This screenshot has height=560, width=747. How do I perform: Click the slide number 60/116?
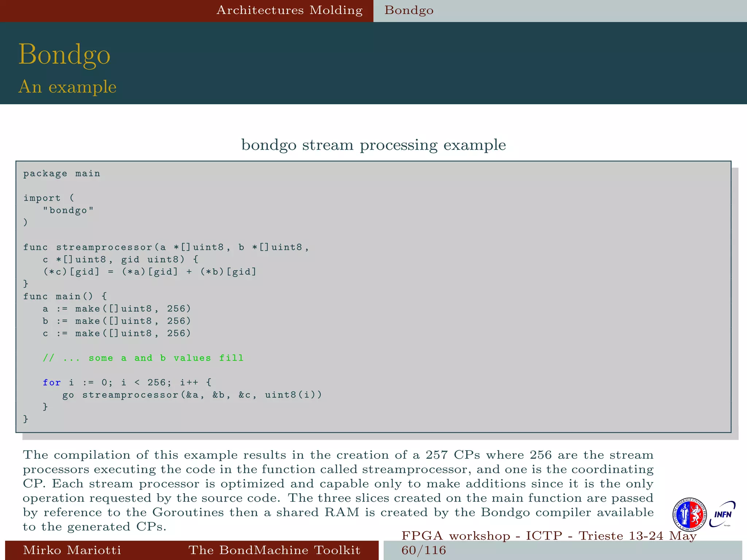pos(424,550)
